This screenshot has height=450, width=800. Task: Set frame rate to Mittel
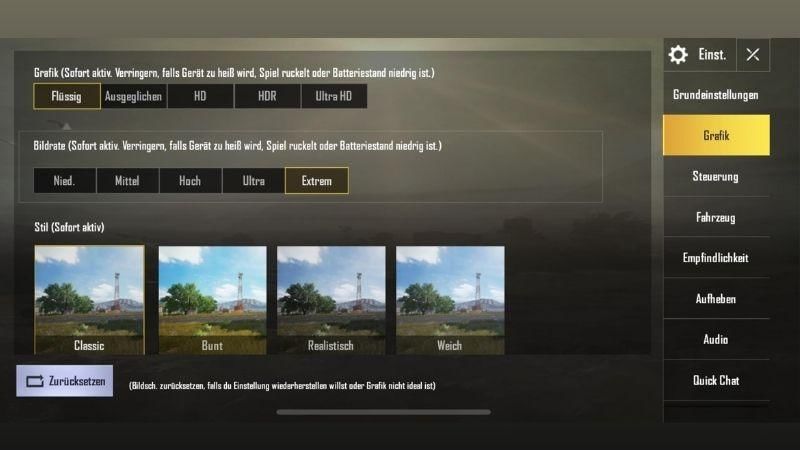point(128,181)
